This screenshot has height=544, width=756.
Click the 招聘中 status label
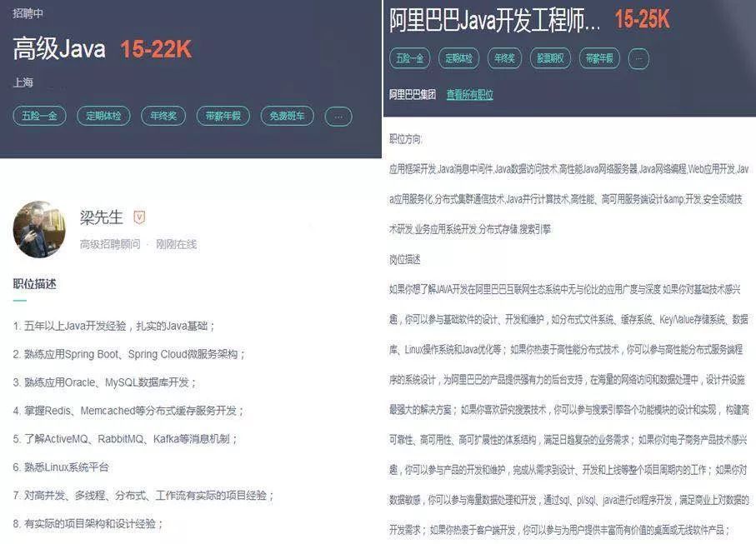[28, 13]
